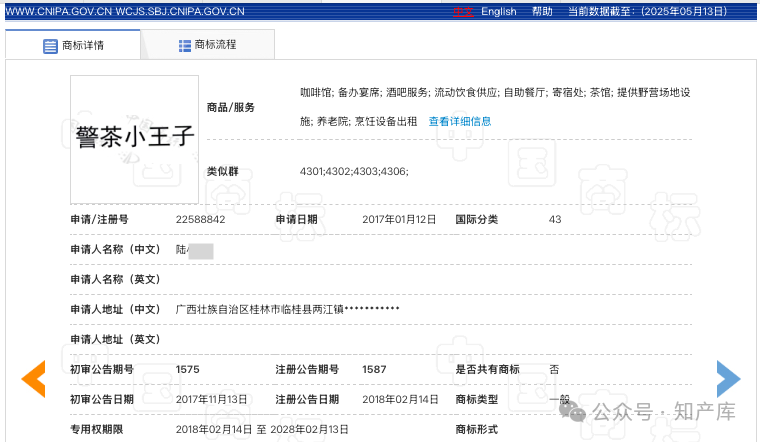The height and width of the screenshot is (442, 760).
Task: Click the 申请人地址（英文） label
Action: [115, 339]
